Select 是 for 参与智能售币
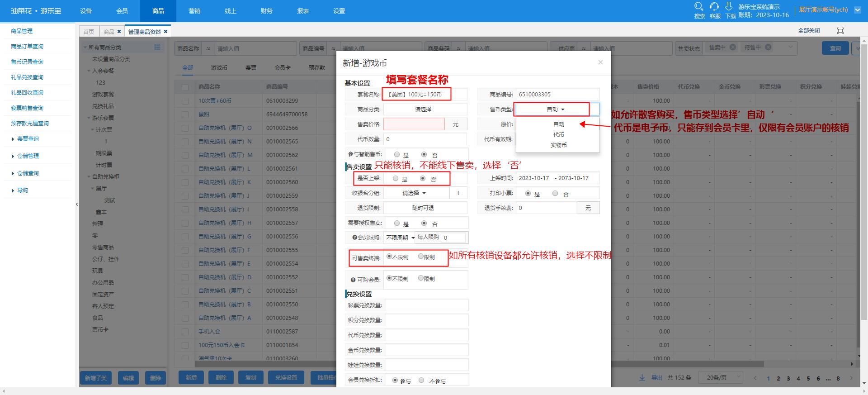868x395 pixels. 397,154
